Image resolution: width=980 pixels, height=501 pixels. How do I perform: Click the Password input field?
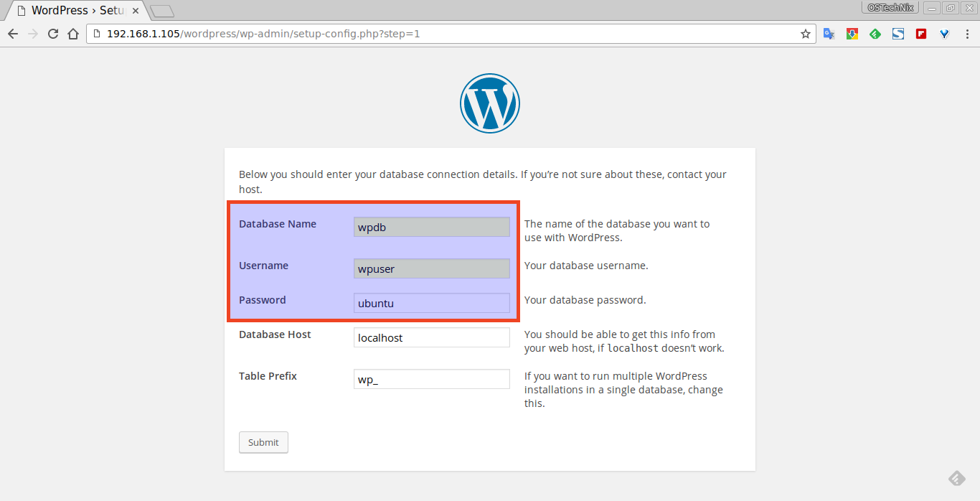click(x=432, y=303)
